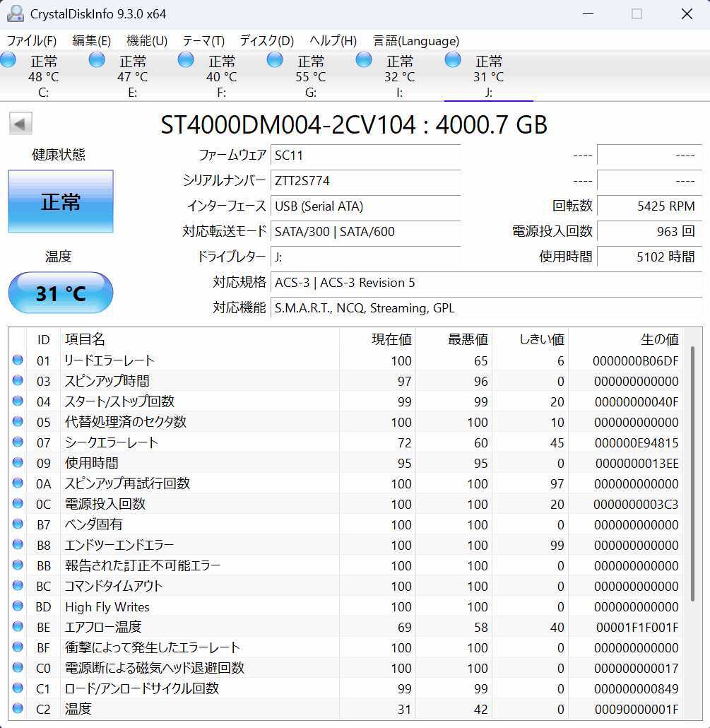Screen dimensions: 710x728
Task: Click the power-on count 963 回
Action: (650, 232)
